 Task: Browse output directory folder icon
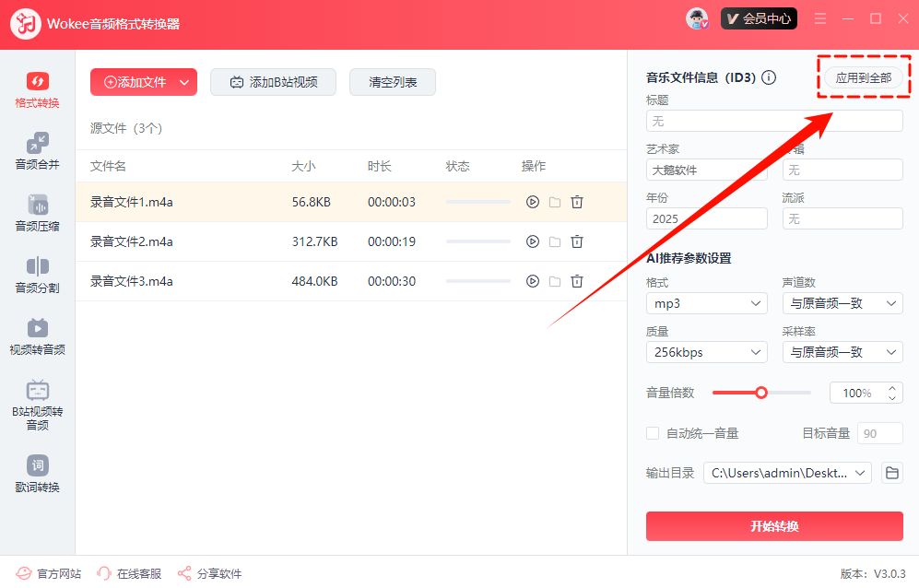tap(891, 473)
